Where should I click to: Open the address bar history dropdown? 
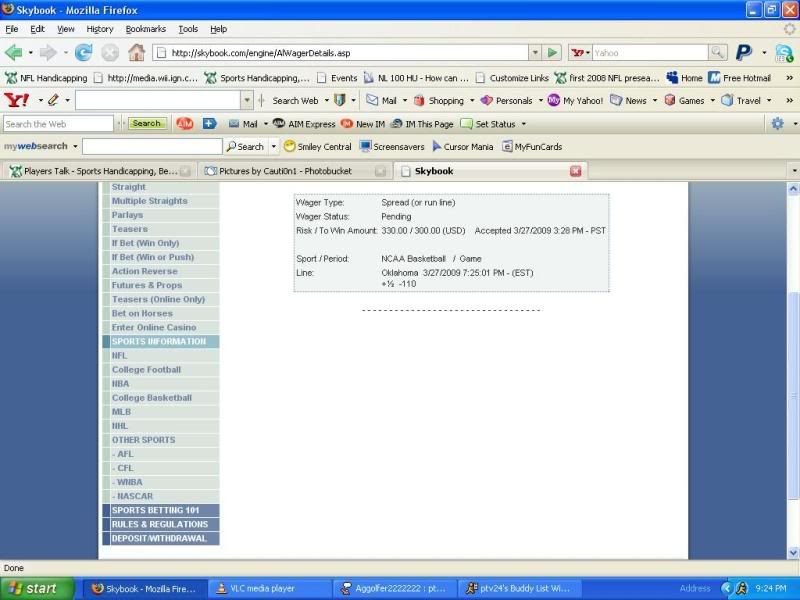pyautogui.click(x=535, y=53)
